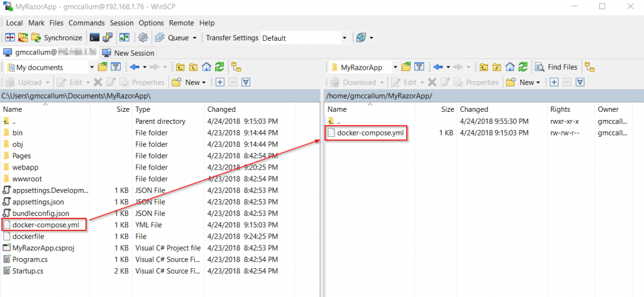Go back in the local panel
Screen dimensions: 644x297
[135, 67]
